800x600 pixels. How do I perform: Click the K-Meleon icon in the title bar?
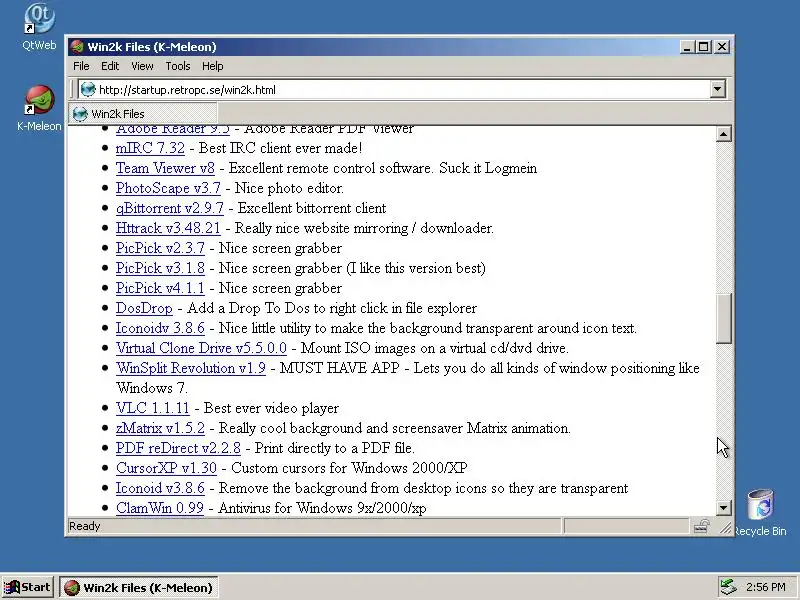tap(77, 47)
